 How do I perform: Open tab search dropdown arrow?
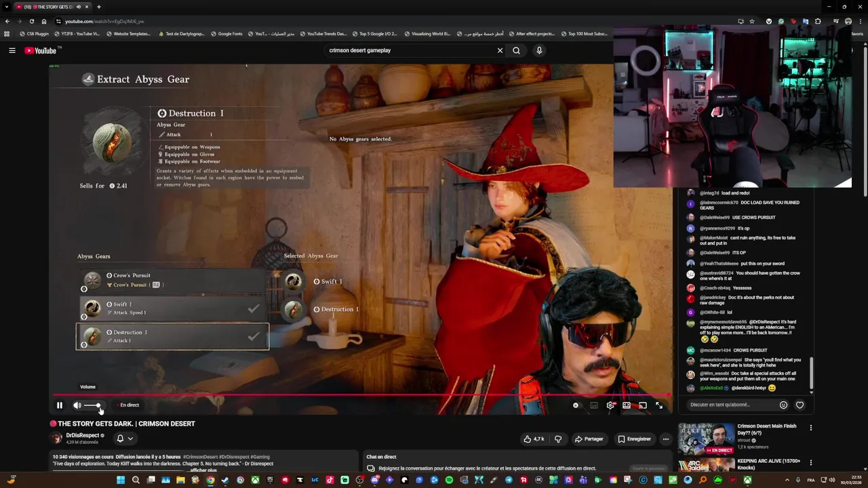coord(6,7)
